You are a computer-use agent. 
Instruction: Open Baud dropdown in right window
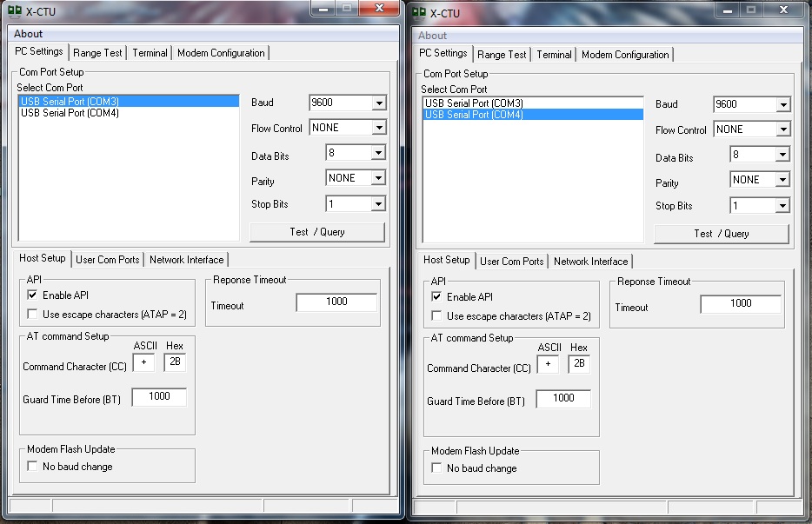783,104
